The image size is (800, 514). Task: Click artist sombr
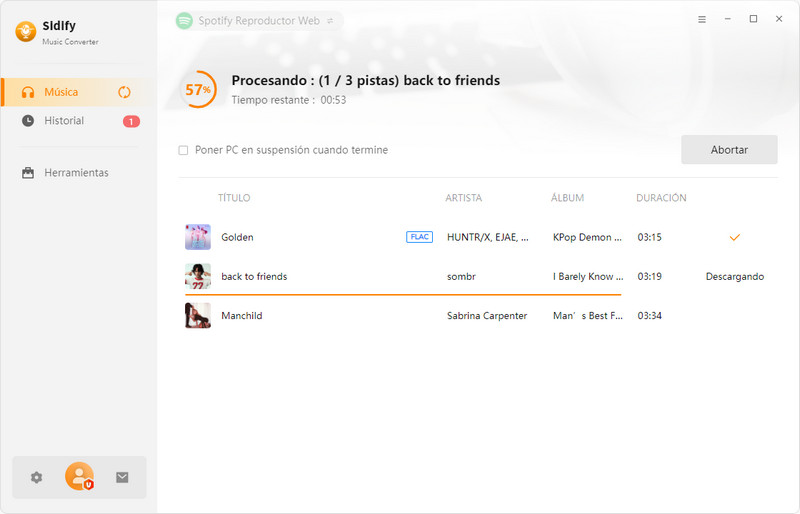coord(461,277)
